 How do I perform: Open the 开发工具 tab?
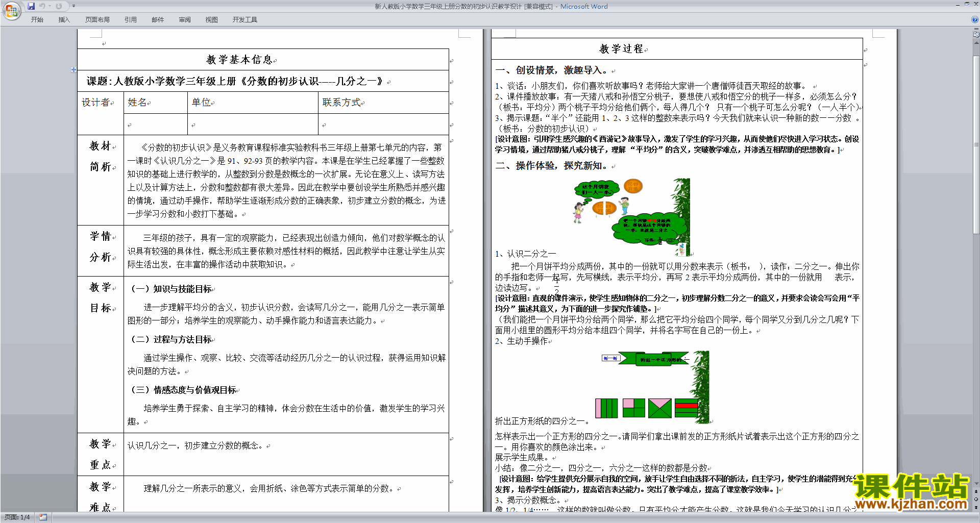(x=245, y=20)
